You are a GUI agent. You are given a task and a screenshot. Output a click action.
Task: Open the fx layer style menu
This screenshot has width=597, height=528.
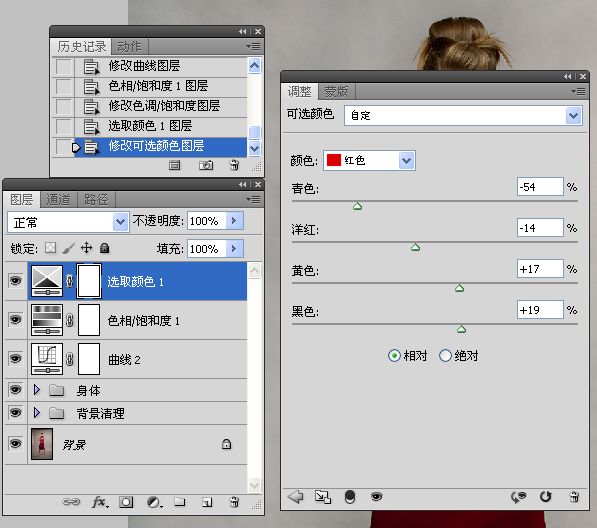pyautogui.click(x=100, y=502)
